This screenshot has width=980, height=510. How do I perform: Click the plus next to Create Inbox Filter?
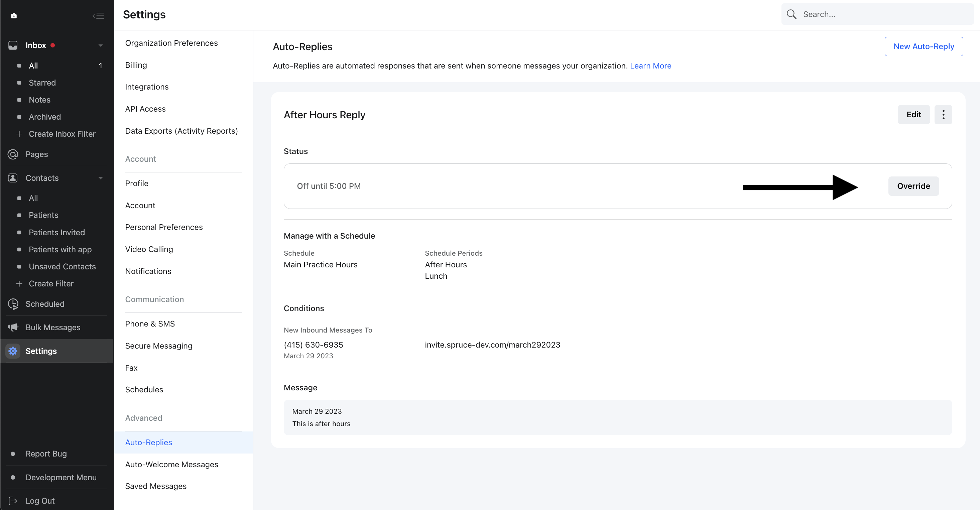click(19, 134)
